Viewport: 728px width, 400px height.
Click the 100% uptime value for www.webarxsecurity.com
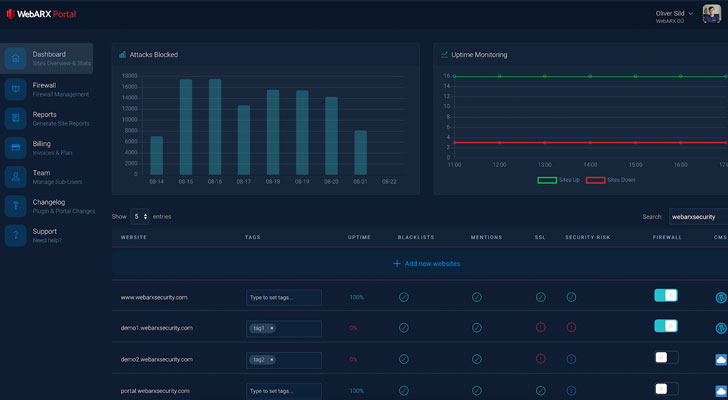pyautogui.click(x=357, y=297)
